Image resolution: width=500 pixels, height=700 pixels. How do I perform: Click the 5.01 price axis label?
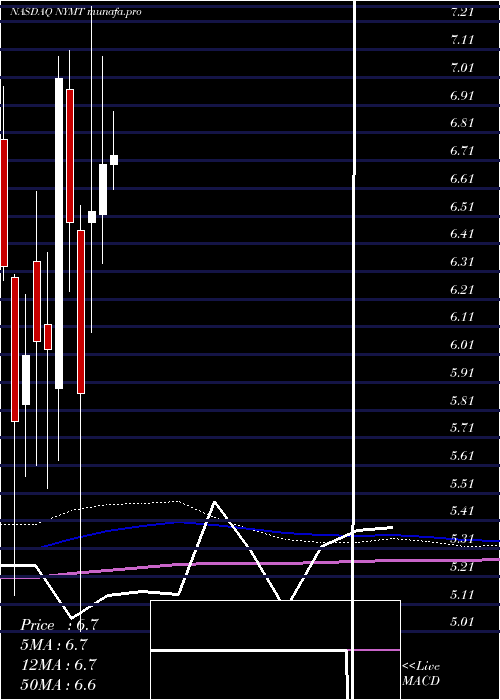(462, 622)
